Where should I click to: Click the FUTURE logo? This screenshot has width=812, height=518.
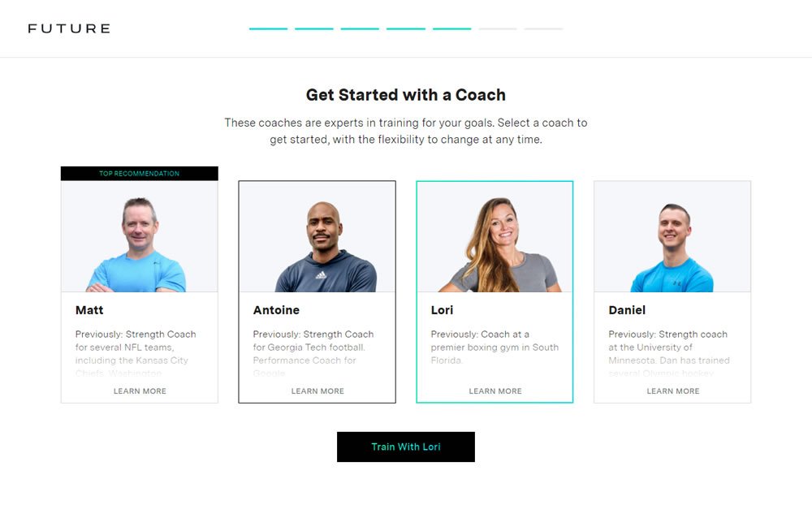(x=69, y=28)
